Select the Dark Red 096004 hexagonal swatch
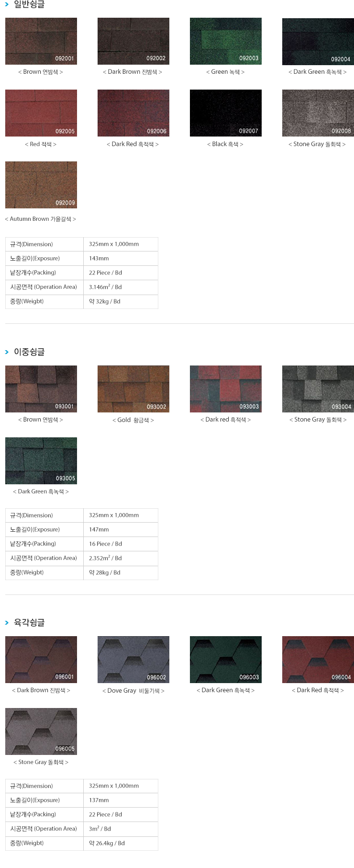This screenshot has height=868, width=354. pos(318,660)
